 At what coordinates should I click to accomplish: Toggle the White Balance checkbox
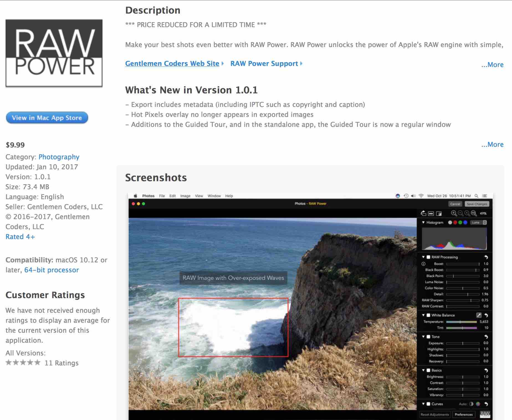[429, 315]
